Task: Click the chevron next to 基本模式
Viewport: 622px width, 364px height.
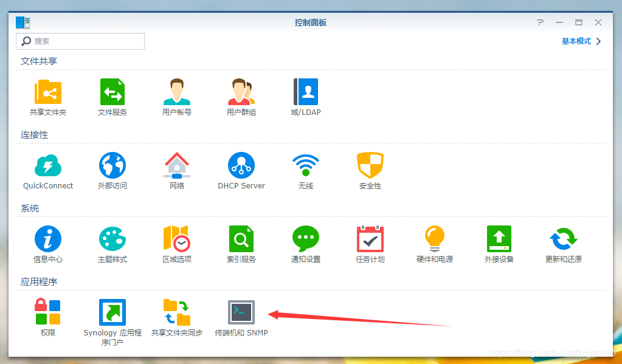Action: [x=599, y=41]
